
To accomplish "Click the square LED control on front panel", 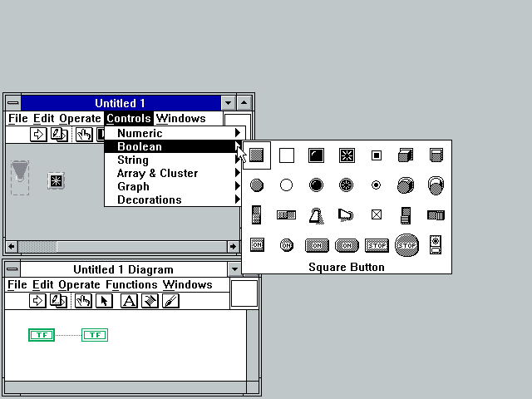I will 56,180.
